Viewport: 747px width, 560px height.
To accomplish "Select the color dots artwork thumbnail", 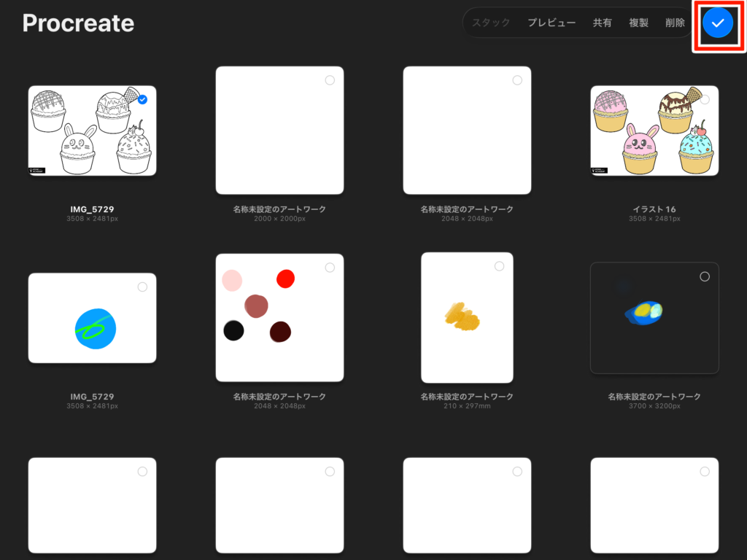I will point(279,318).
